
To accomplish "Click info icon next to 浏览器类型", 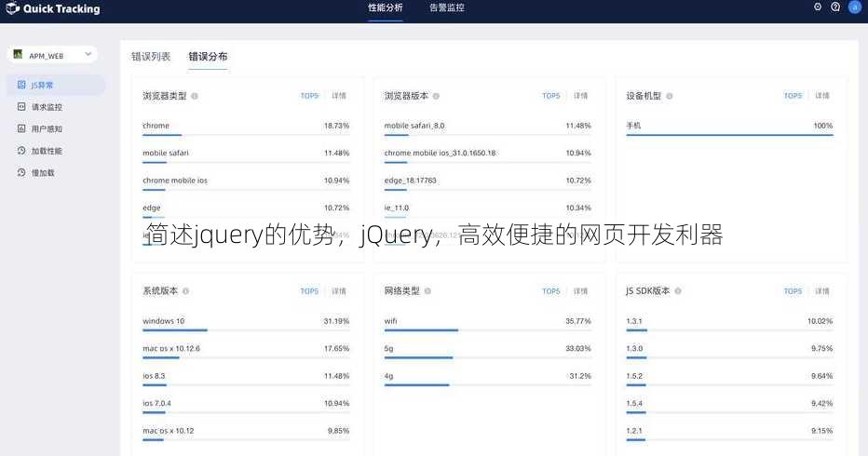I will pyautogui.click(x=195, y=96).
